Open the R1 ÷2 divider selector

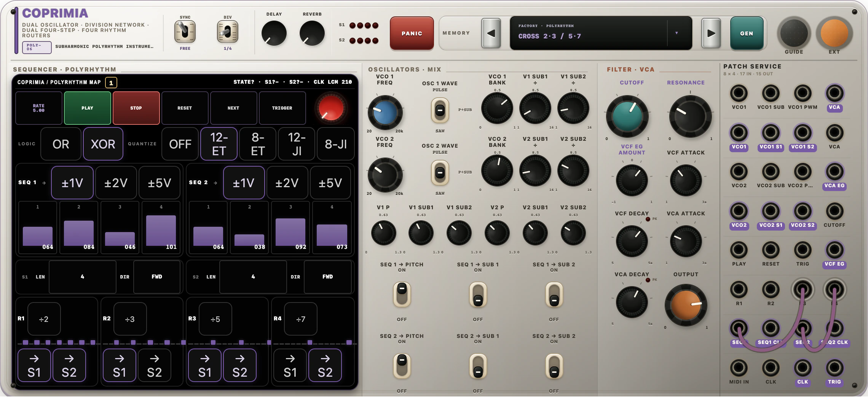coord(44,319)
